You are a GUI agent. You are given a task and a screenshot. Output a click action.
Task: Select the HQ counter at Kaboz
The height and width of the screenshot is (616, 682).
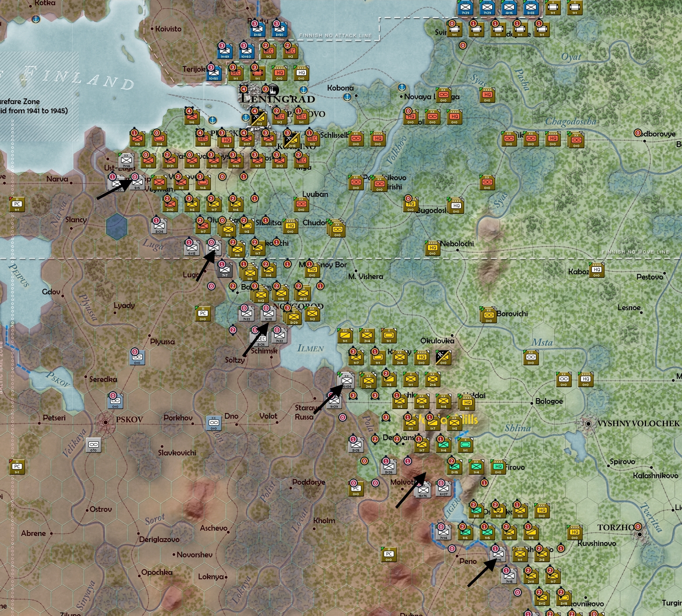(x=596, y=270)
